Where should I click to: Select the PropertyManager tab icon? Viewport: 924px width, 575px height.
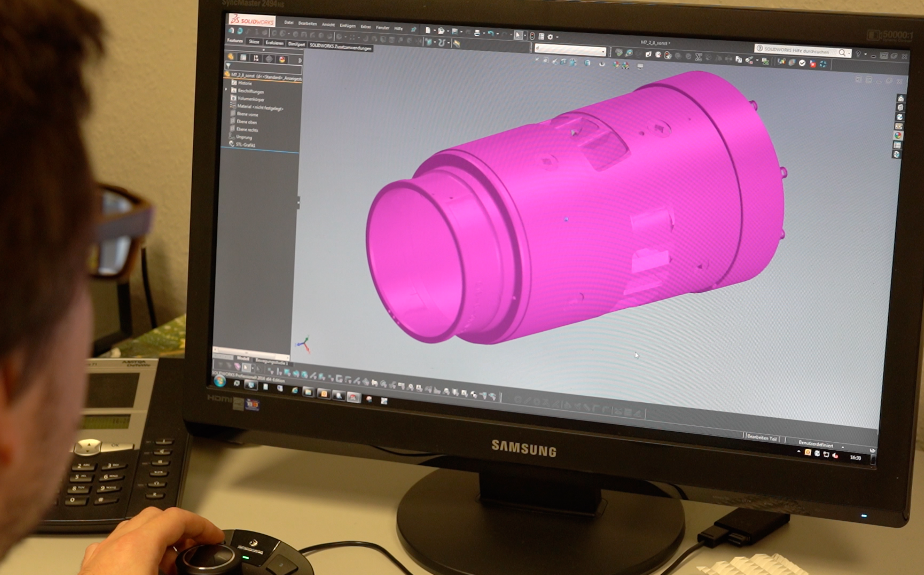243,57
